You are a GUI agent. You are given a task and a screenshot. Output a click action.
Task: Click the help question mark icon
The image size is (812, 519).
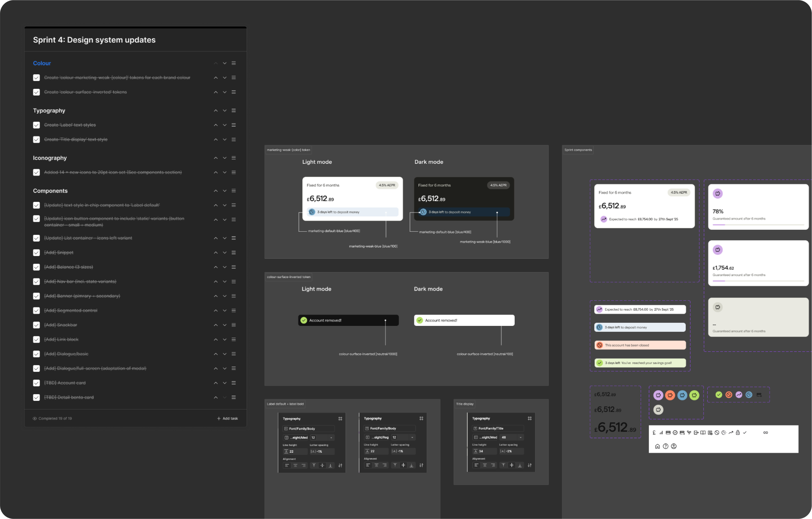point(666,447)
